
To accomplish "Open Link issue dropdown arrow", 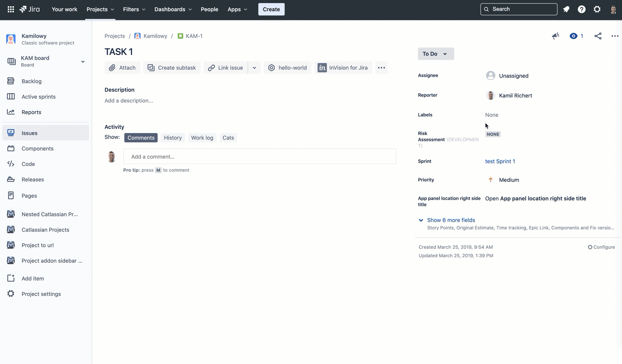I will coord(254,68).
